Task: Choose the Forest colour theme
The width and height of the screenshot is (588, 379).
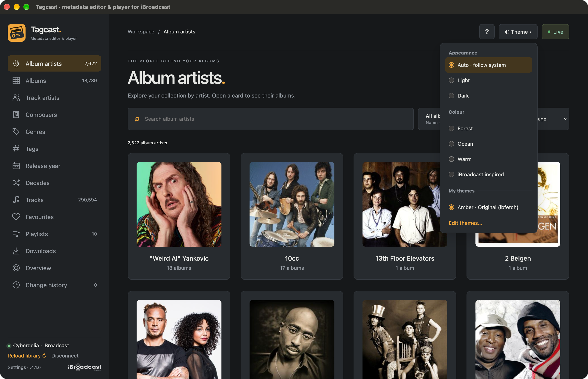Action: [x=488, y=128]
